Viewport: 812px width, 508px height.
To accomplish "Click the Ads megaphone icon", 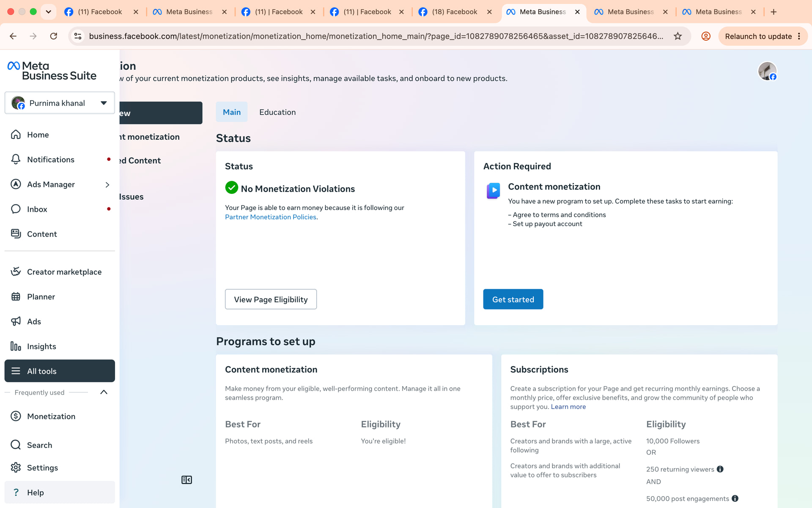I will [x=16, y=321].
